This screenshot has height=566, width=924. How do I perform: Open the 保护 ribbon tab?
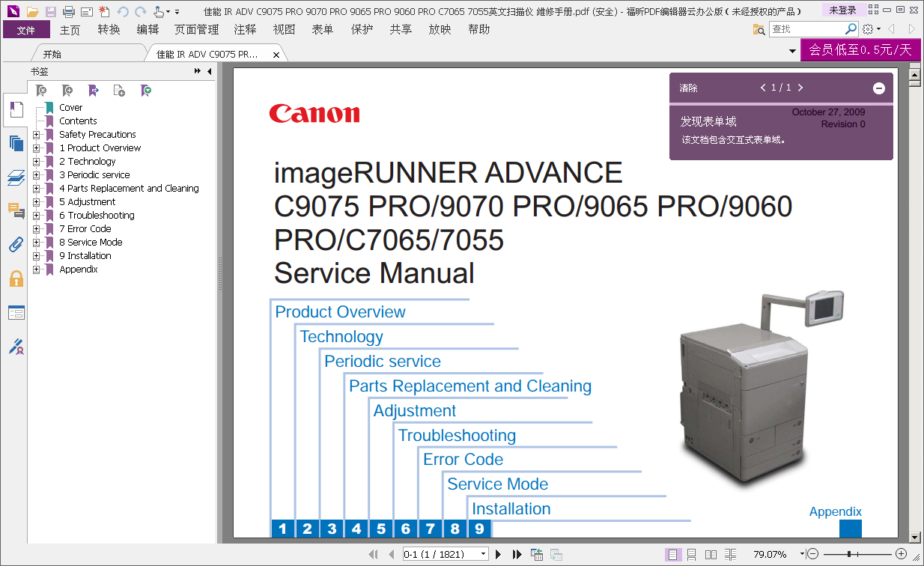coord(362,29)
